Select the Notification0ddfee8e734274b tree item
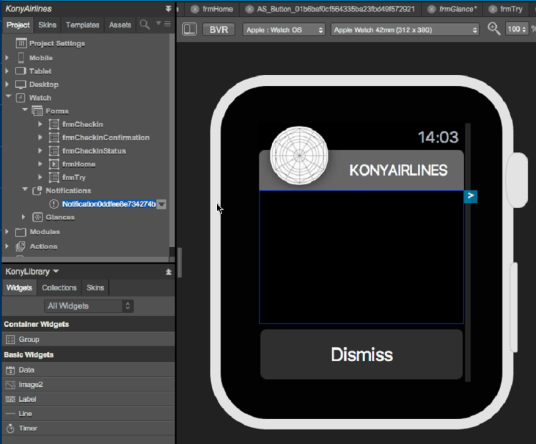 (109, 204)
